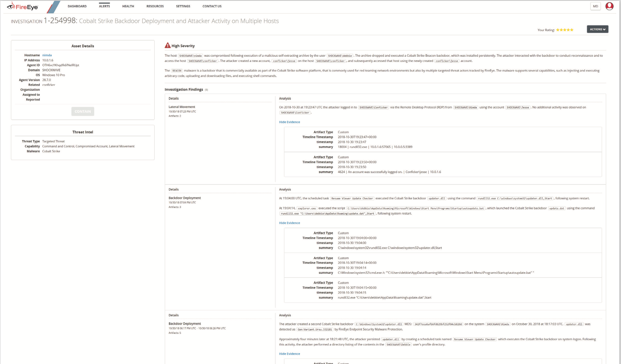Open the Settings menu
The image size is (621, 364).
click(183, 6)
